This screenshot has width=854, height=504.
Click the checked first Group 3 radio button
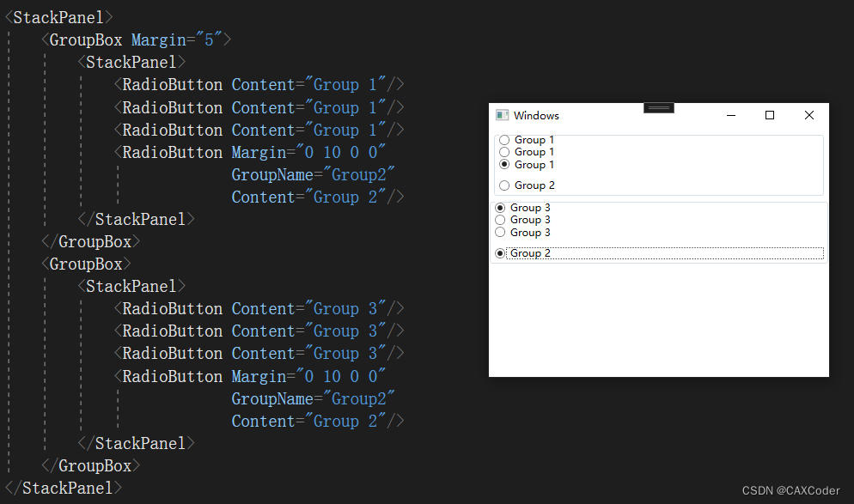[500, 208]
